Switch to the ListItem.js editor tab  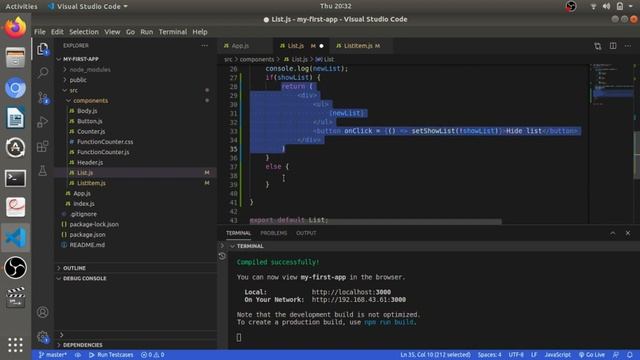pyautogui.click(x=361, y=46)
